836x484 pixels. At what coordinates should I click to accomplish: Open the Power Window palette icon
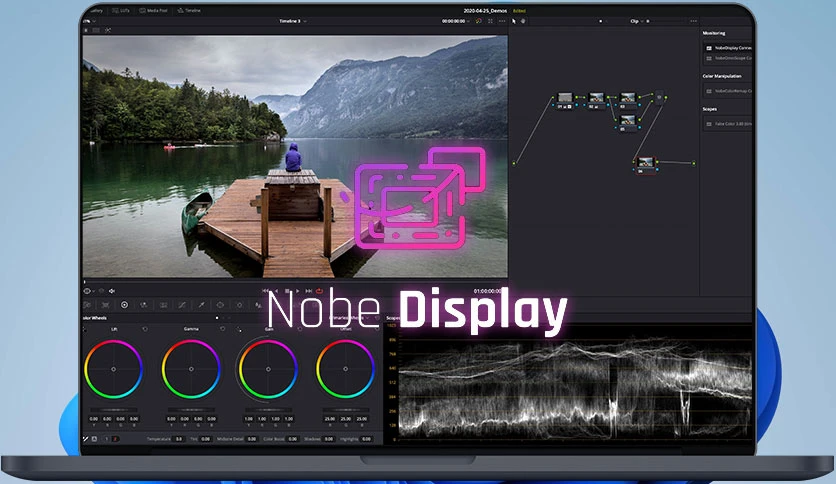click(220, 305)
